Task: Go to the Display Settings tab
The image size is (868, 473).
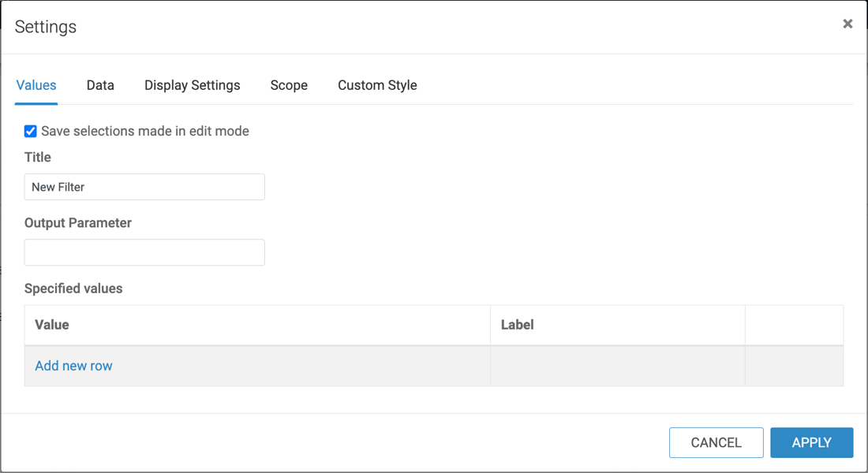Action: click(192, 85)
